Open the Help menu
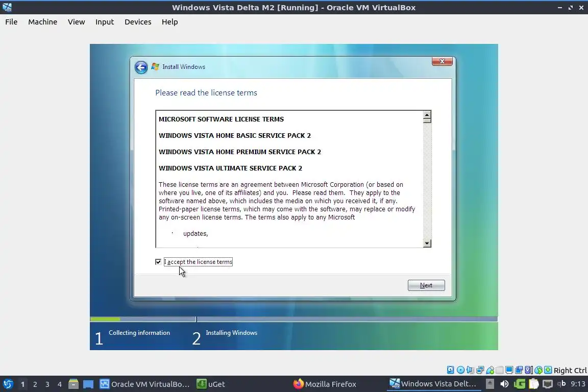The height and width of the screenshot is (392, 588). 170,22
